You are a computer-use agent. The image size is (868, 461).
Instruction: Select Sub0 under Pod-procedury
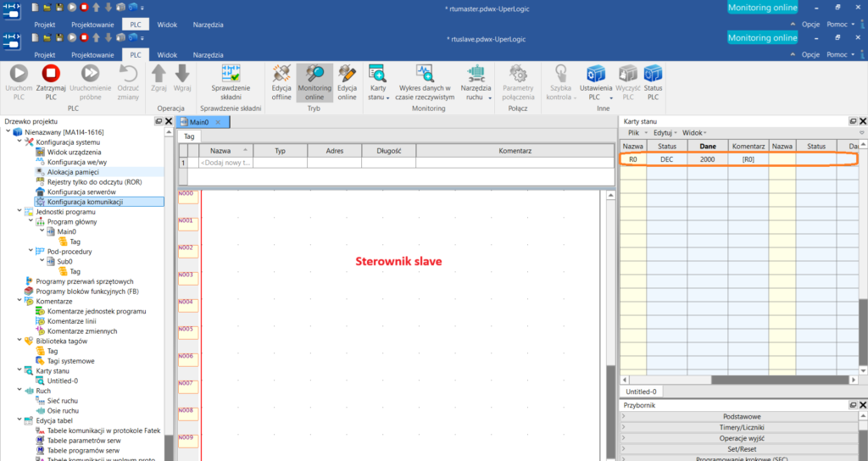[64, 261]
